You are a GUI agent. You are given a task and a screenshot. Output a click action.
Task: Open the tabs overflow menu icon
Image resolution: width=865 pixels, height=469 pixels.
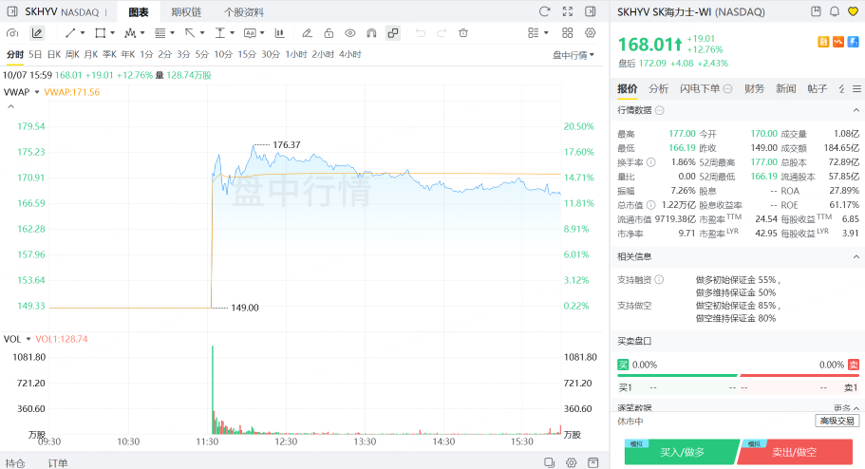point(856,89)
